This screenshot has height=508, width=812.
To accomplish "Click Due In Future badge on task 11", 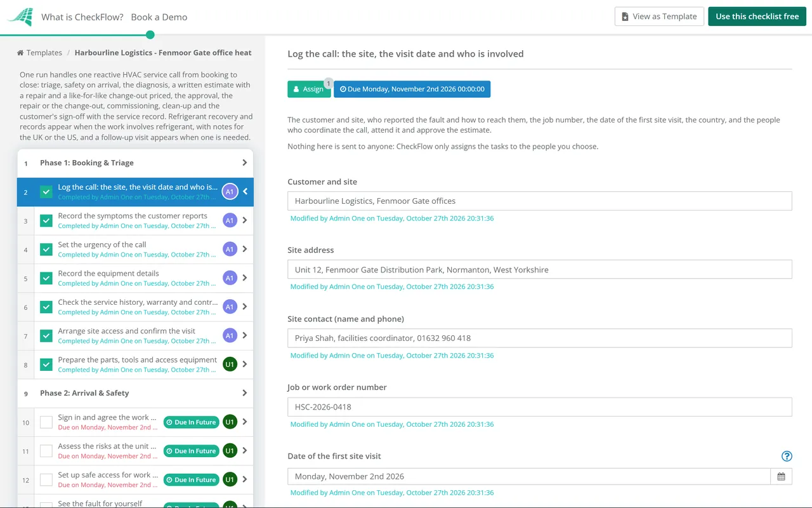I will coord(191,451).
